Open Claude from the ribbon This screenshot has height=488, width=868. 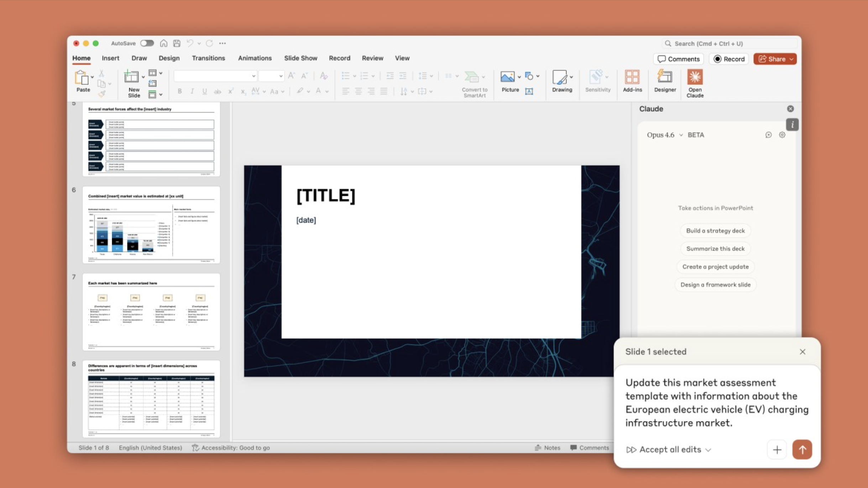click(x=694, y=83)
